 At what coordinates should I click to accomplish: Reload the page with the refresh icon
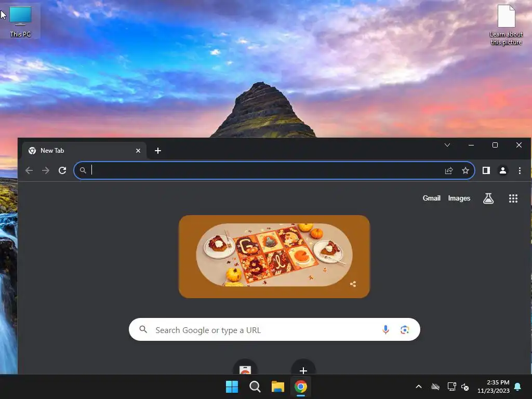(x=62, y=170)
